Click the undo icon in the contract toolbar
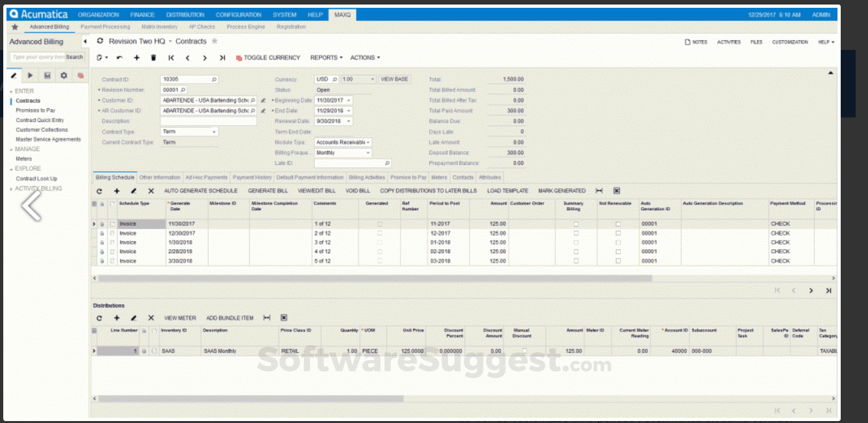Screen dimensions: 868x423 [x=119, y=58]
